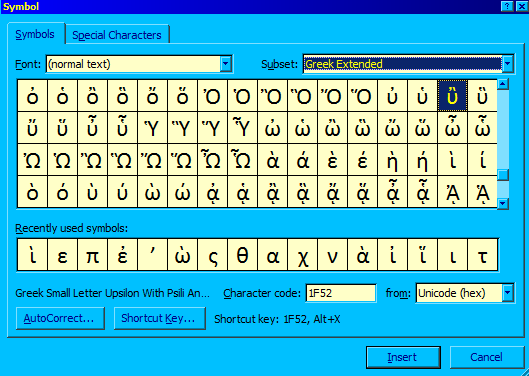Select the ὺ upsilon-with-grave symbol in the grid
This screenshot has height=376, width=529.
coord(92,192)
